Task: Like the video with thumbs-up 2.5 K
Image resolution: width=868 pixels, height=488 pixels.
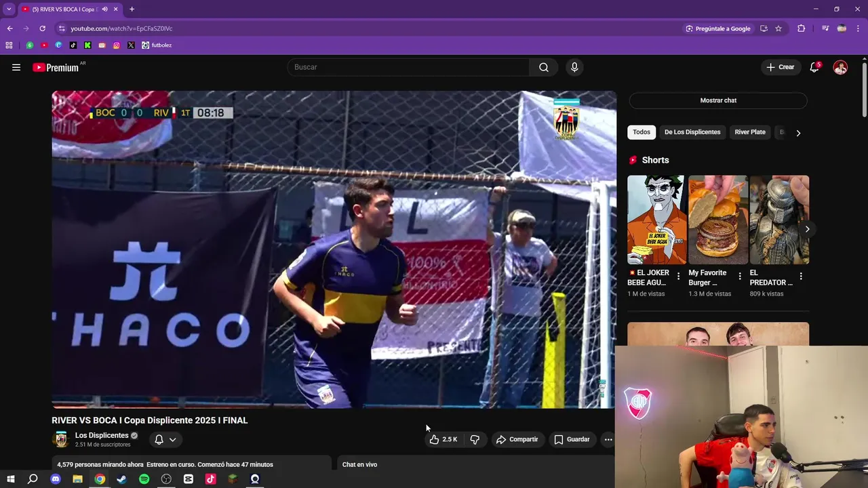Action: (443, 439)
